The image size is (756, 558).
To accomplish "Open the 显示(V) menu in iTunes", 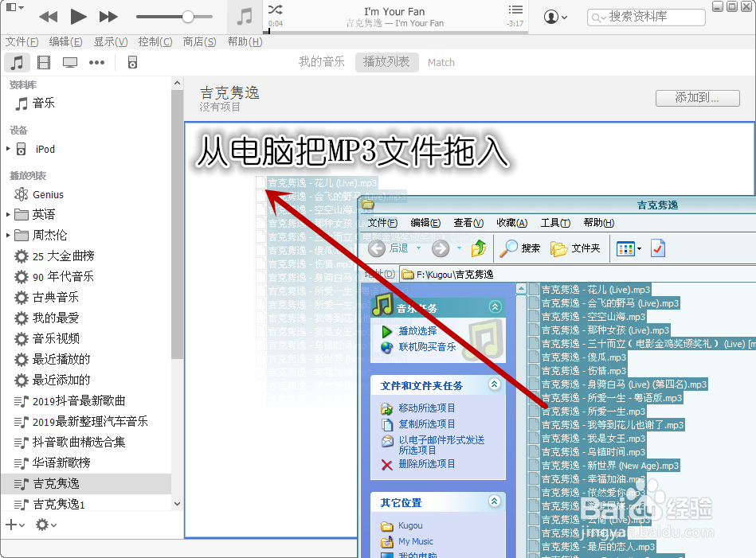I will pyautogui.click(x=111, y=42).
